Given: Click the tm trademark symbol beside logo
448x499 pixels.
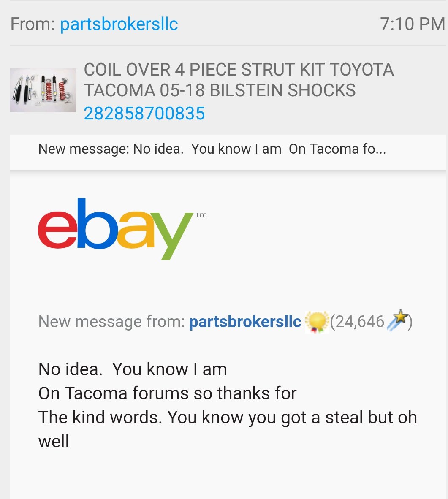Looking at the screenshot, I should (201, 215).
